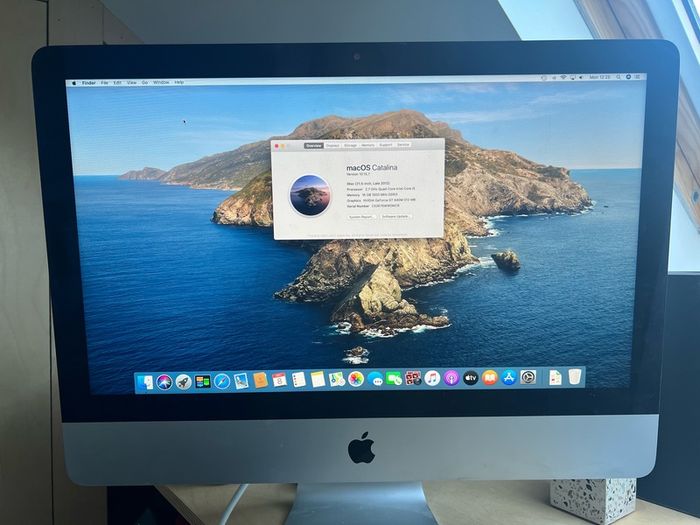This screenshot has height=525, width=700.
Task: Open the document file icon in Dock
Action: [555, 377]
